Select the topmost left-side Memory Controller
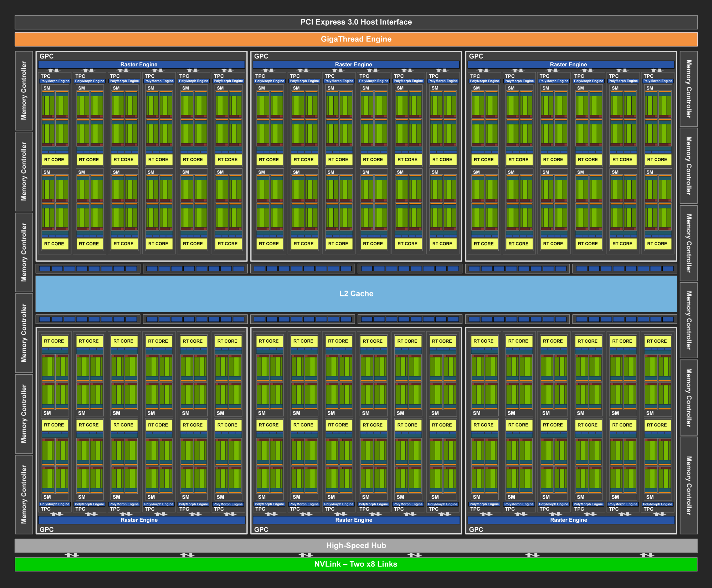Viewport: 712px width, 588px height. [24, 90]
